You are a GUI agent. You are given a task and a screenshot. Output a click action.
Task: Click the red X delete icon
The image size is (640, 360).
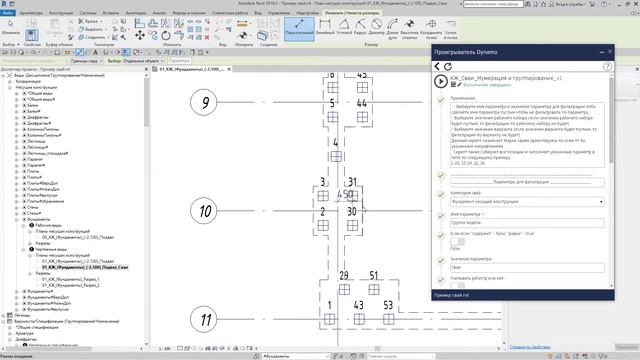[207, 37]
